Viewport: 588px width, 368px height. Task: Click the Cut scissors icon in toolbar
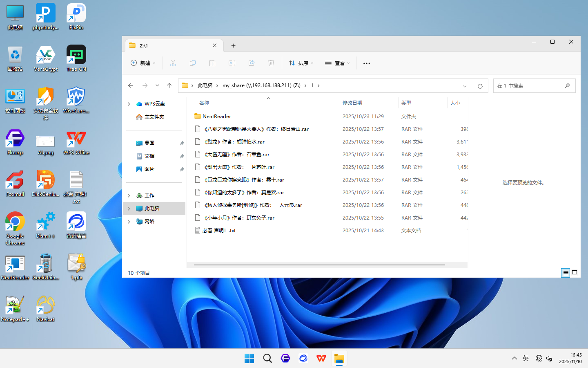(x=173, y=63)
